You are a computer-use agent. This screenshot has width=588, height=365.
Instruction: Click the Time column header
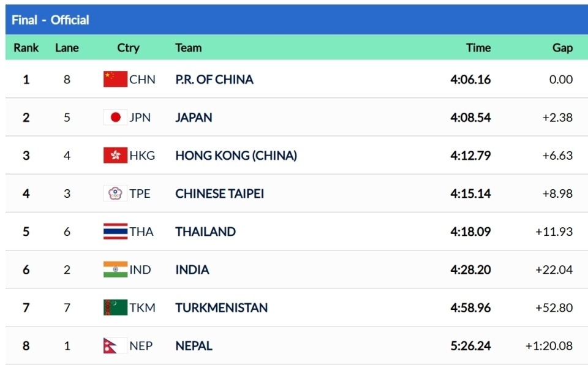(x=478, y=48)
